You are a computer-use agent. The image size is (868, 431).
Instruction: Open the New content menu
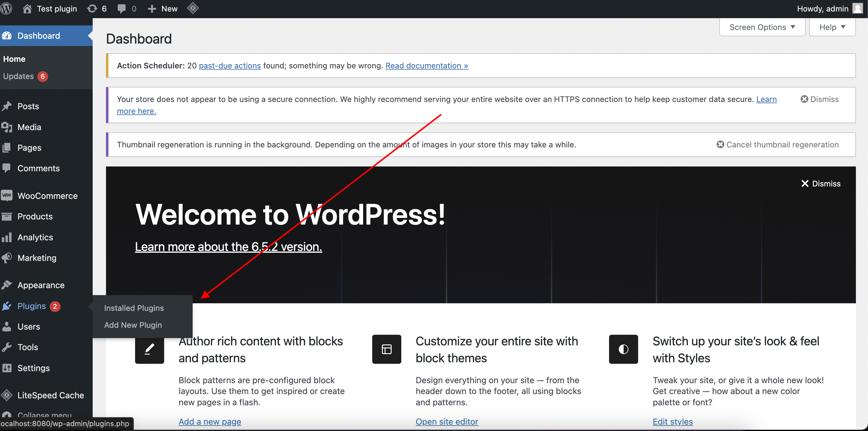click(163, 9)
